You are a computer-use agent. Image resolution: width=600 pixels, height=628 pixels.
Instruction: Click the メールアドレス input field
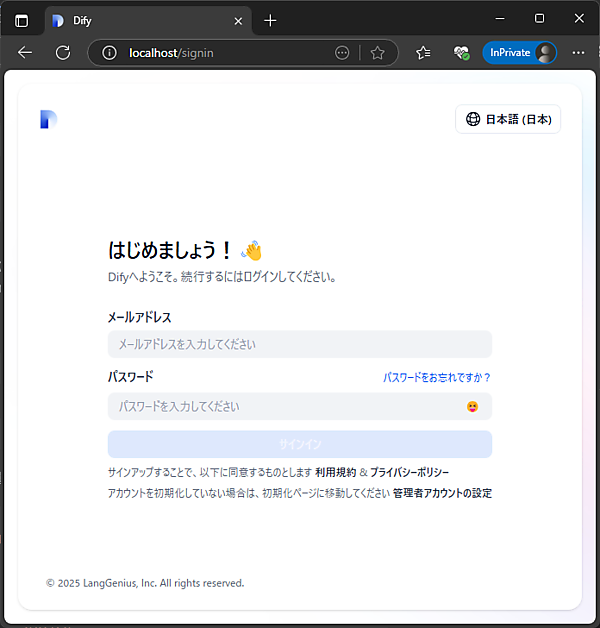[x=299, y=344]
